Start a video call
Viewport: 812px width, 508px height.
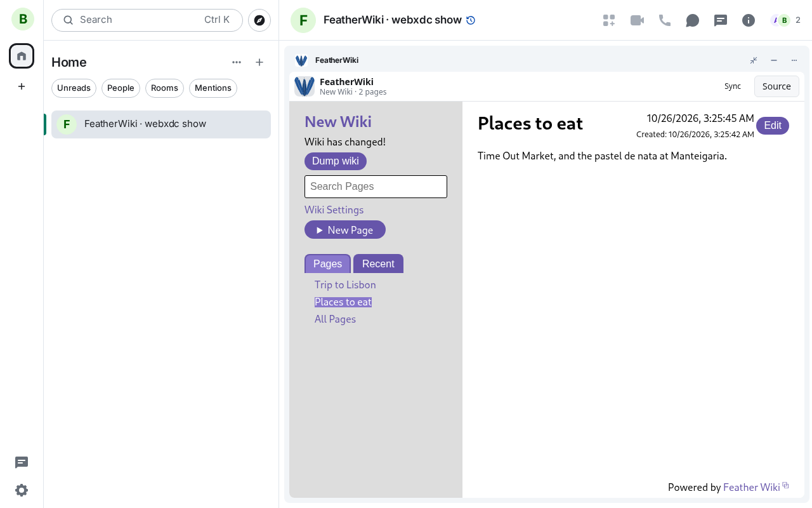tap(637, 20)
